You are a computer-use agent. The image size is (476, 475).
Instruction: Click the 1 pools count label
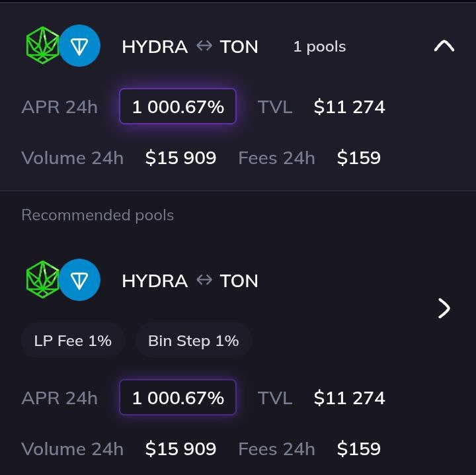(x=320, y=47)
